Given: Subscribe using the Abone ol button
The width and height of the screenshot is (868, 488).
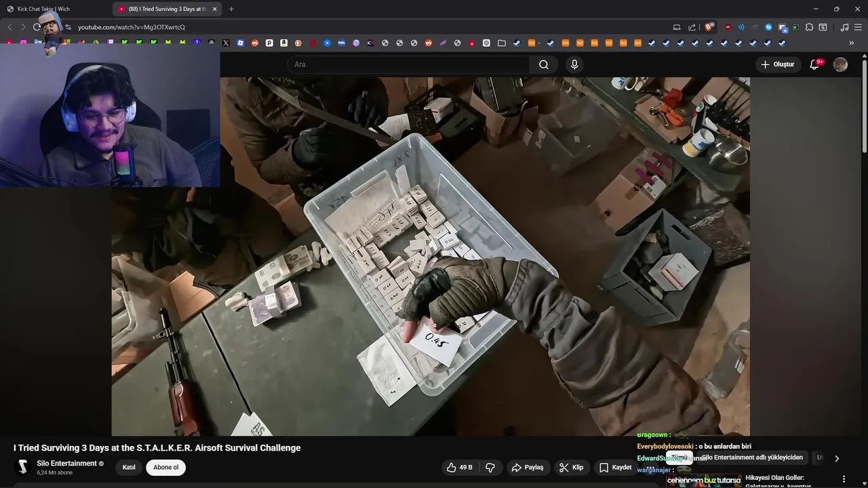Looking at the screenshot, I should coord(166,468).
